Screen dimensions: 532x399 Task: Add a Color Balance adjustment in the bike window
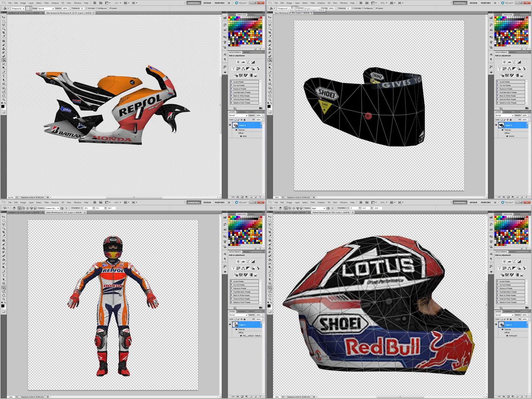pos(243,68)
